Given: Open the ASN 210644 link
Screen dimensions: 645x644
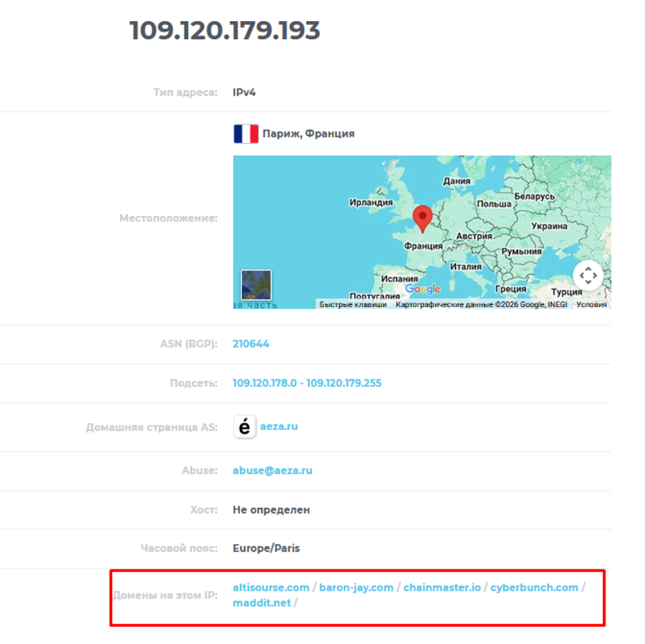Looking at the screenshot, I should (x=251, y=344).
